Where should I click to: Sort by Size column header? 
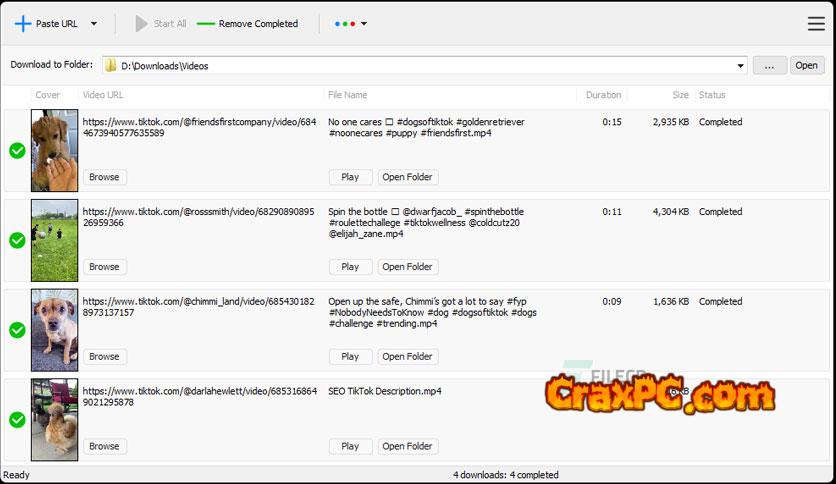[680, 95]
